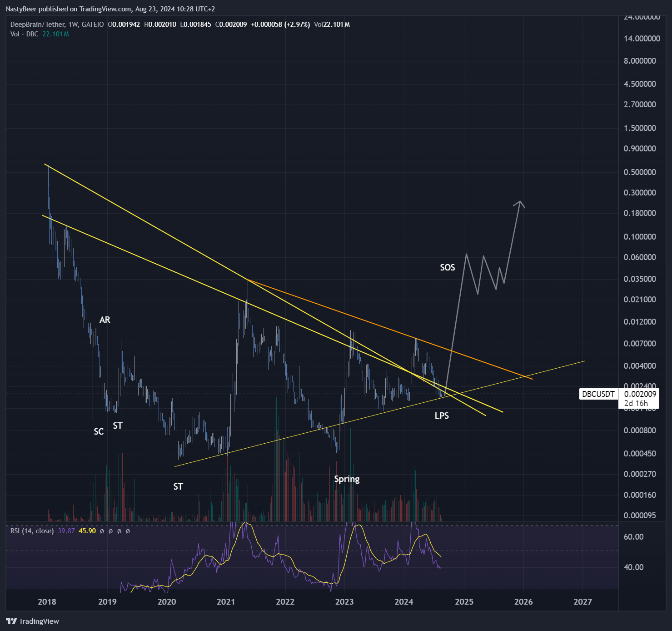The width and height of the screenshot is (672, 631).
Task: Select the LPS annotation label
Action: [442, 416]
